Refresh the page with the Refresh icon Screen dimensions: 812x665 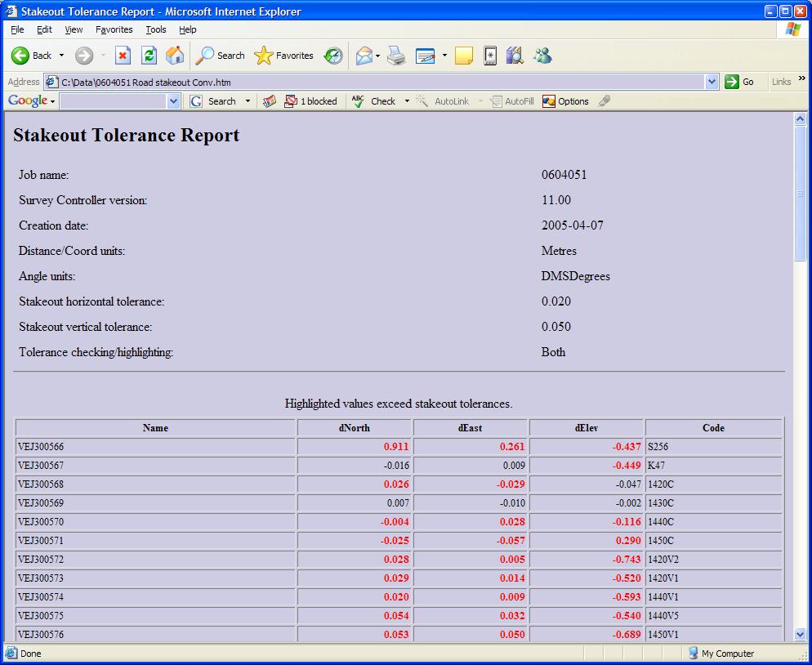click(149, 56)
